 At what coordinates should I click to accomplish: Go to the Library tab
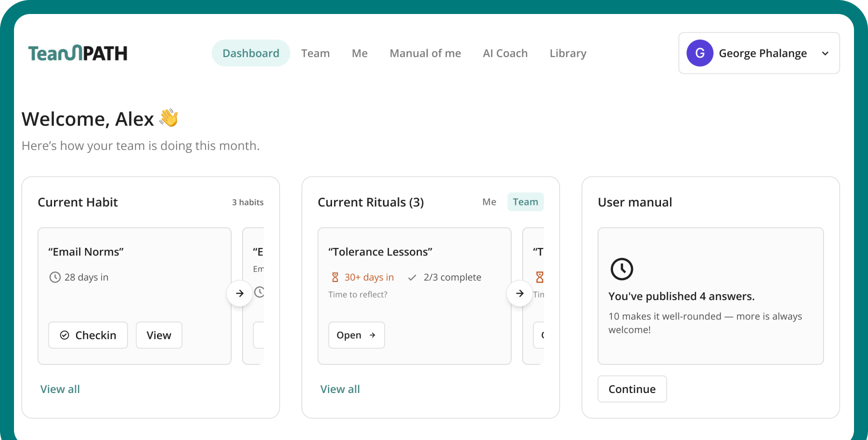click(568, 53)
